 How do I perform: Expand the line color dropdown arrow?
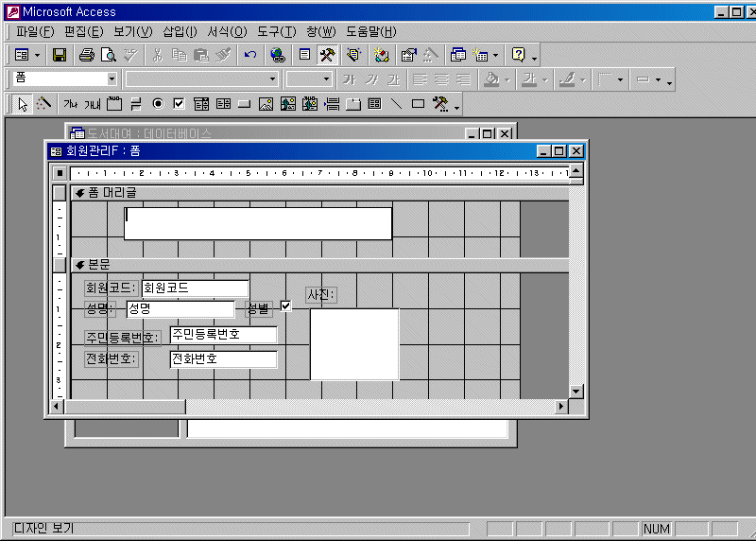tap(583, 79)
